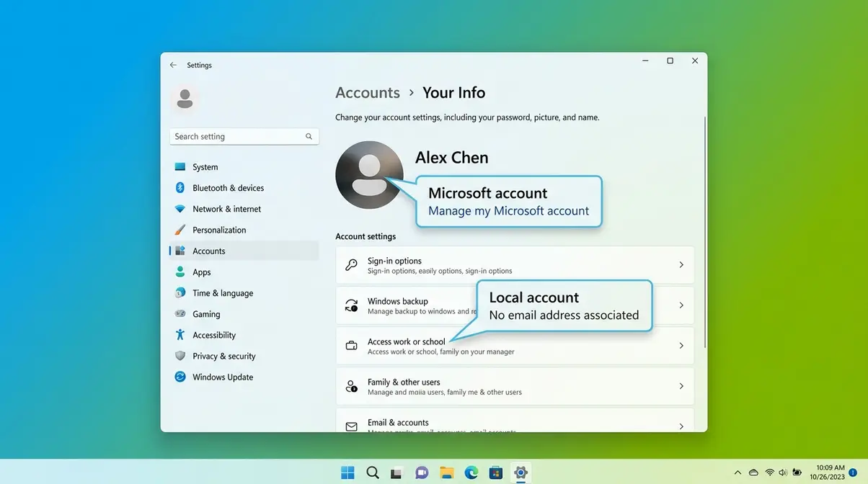Click the search magnifier in the Settings search box

[309, 136]
